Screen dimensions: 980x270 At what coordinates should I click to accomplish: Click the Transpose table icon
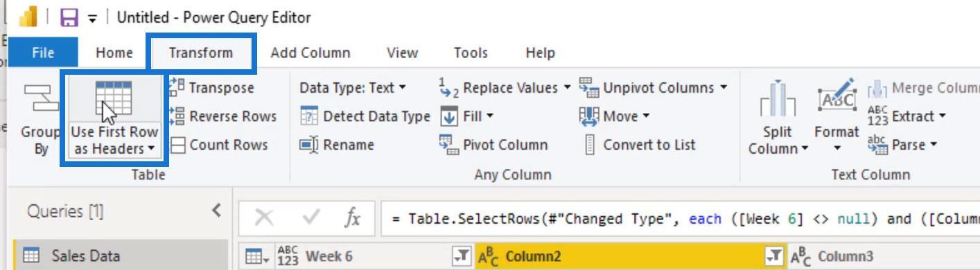(177, 87)
